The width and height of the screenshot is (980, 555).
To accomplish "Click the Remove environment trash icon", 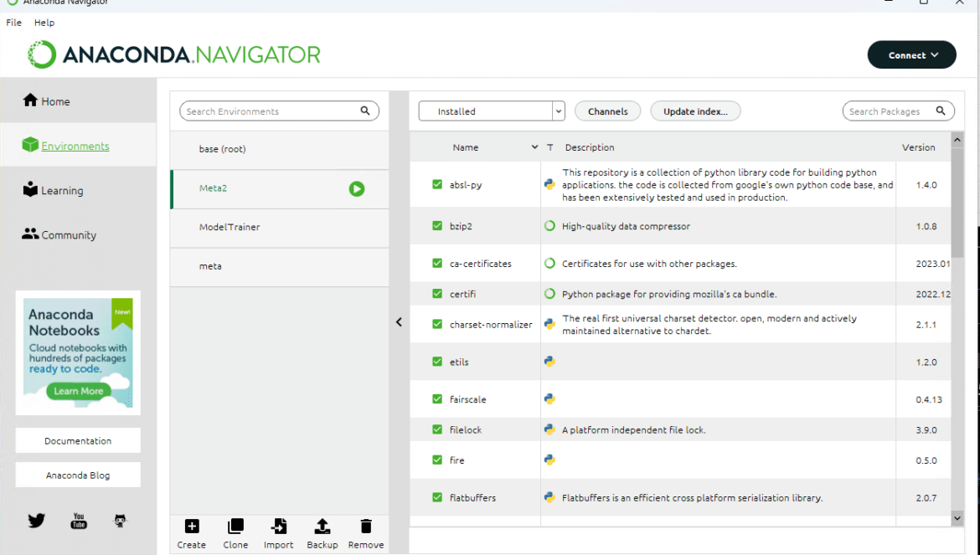I will click(x=366, y=527).
